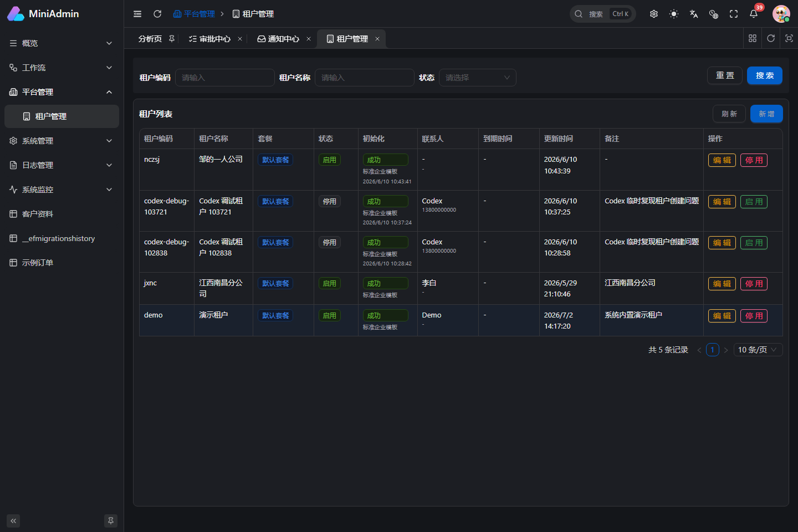
Task: Click the blue 新增 button
Action: (766, 114)
